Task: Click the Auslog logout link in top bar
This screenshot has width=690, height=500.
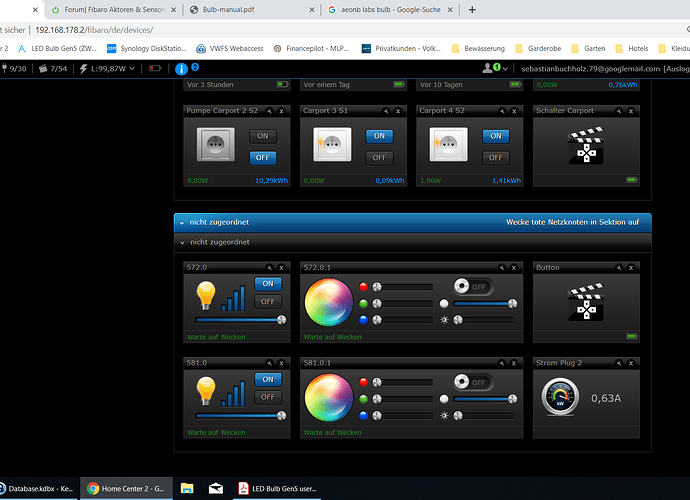Action: (x=676, y=69)
